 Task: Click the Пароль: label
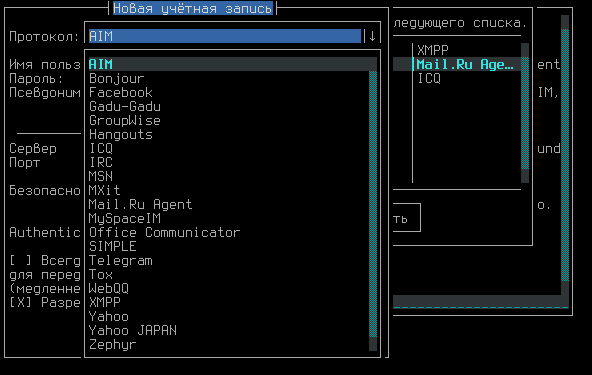(x=37, y=79)
